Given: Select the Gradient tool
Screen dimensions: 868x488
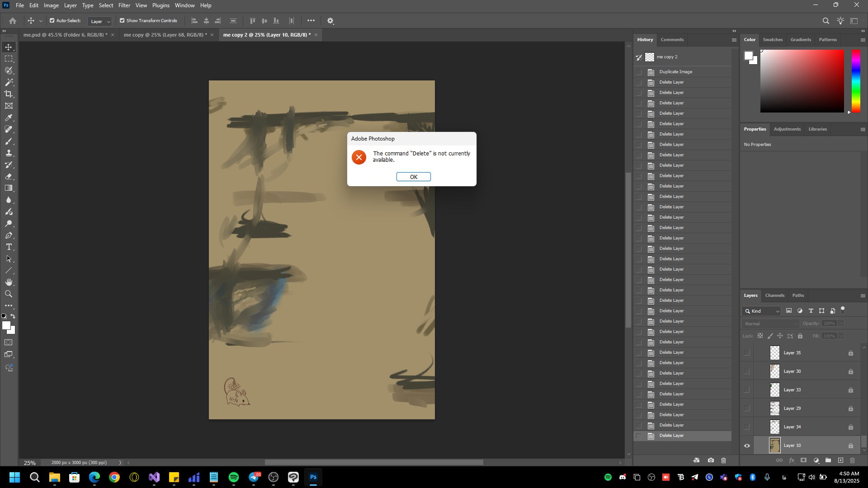Looking at the screenshot, I should pos(9,188).
